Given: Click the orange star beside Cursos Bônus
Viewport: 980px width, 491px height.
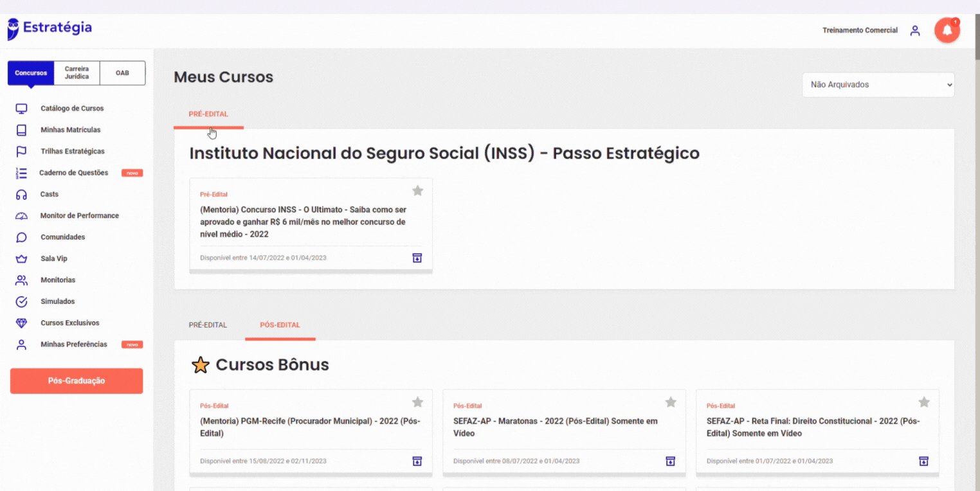Looking at the screenshot, I should pos(201,365).
